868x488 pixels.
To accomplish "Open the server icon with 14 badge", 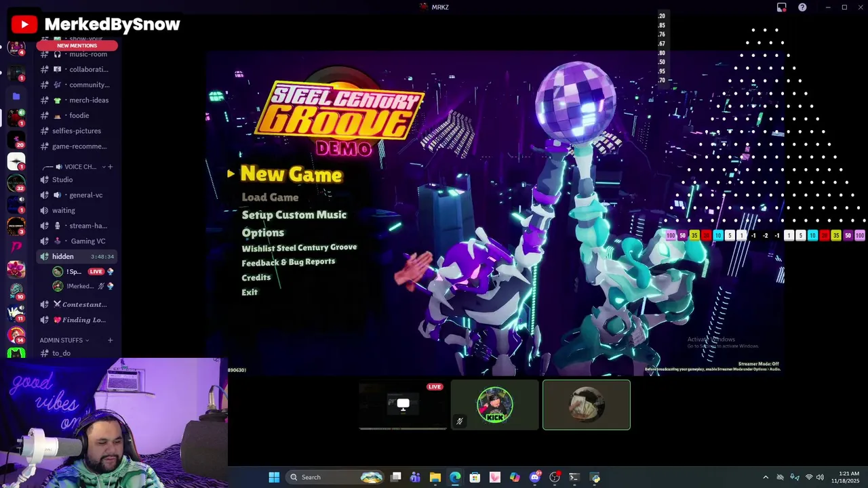I will click(16, 334).
